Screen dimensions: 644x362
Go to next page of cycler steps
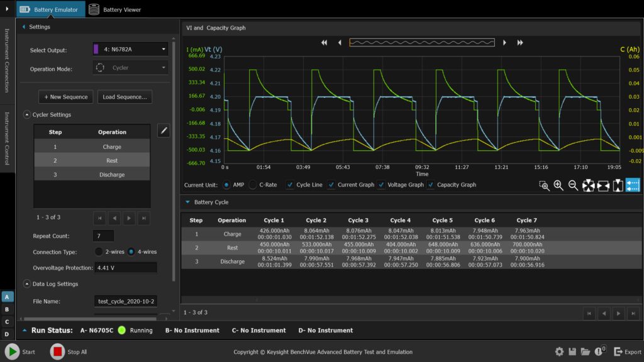(x=129, y=218)
